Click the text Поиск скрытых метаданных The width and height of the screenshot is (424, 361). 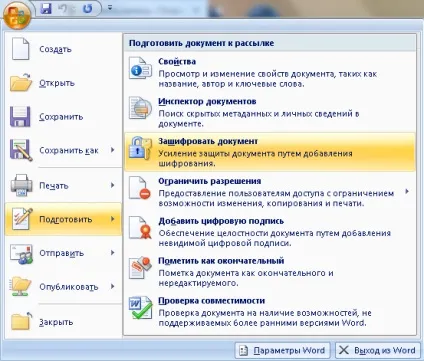coord(215,114)
